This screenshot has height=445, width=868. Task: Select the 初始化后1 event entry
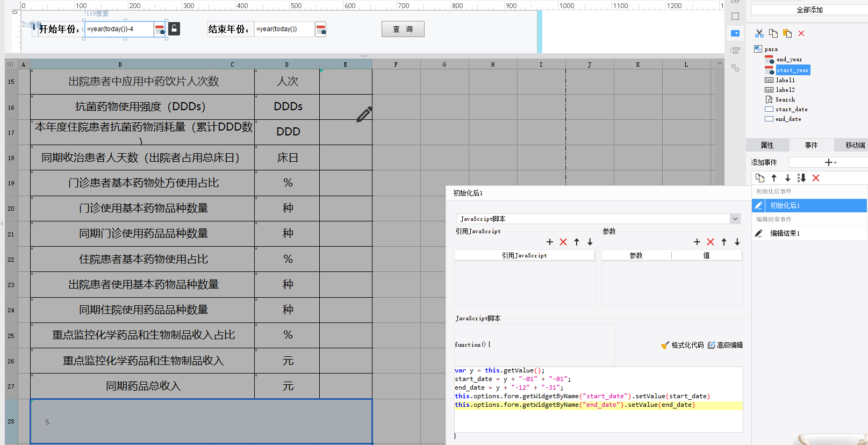[809, 205]
